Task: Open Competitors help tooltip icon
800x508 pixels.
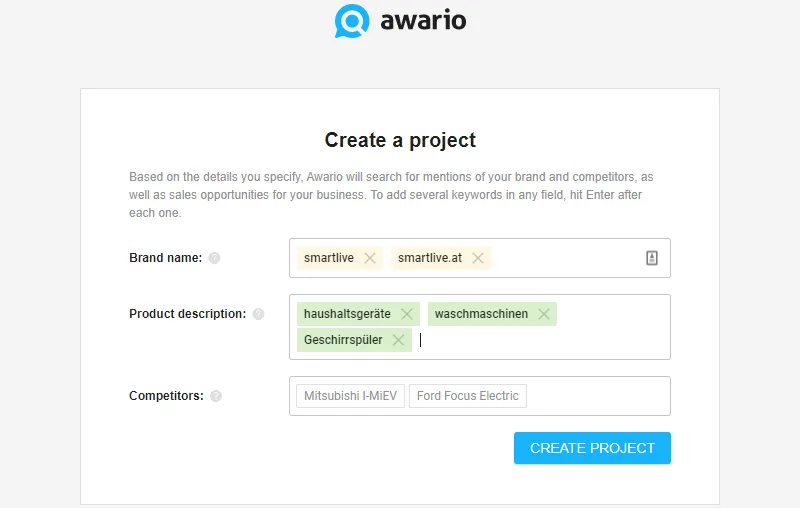Action: coord(216,396)
